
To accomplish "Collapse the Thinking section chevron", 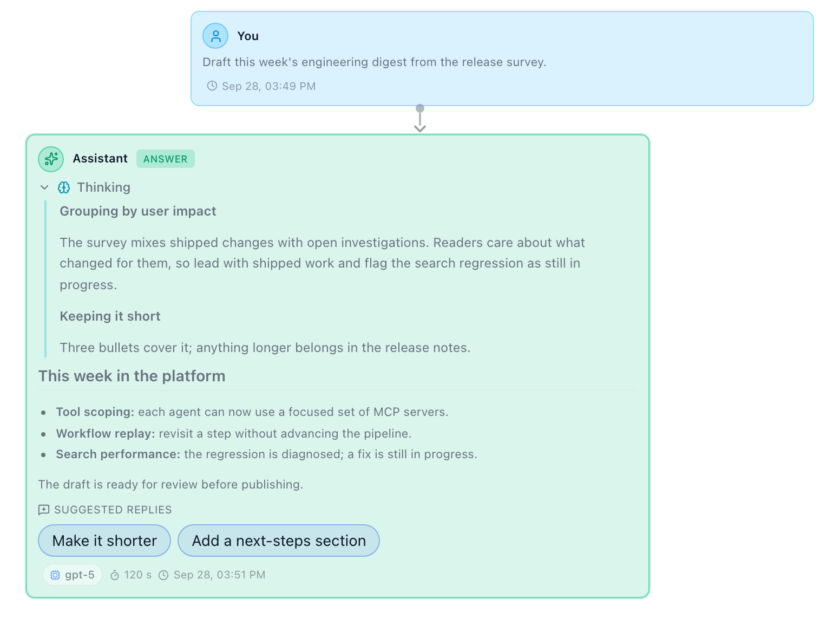I will point(44,187).
